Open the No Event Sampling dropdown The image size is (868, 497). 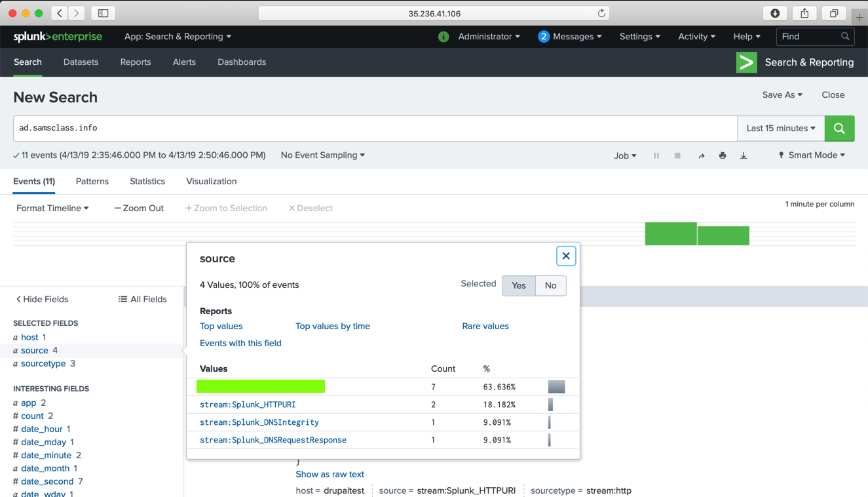pos(323,155)
